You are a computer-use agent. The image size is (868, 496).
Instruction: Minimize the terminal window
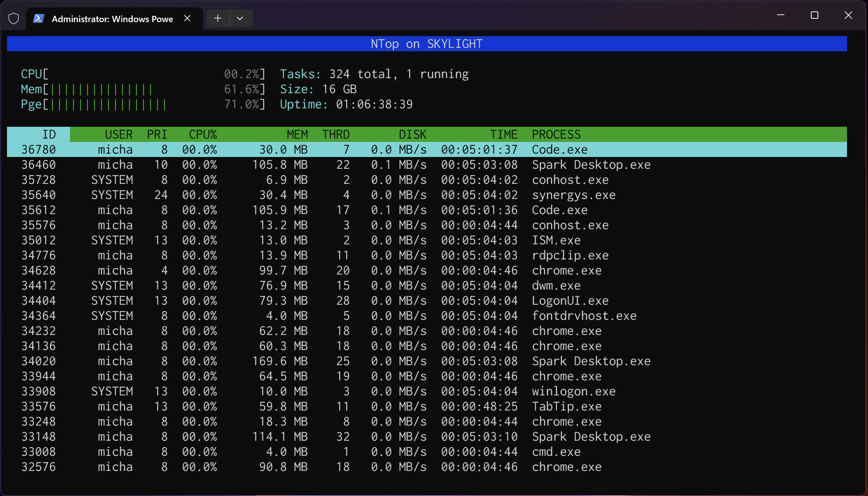[781, 15]
